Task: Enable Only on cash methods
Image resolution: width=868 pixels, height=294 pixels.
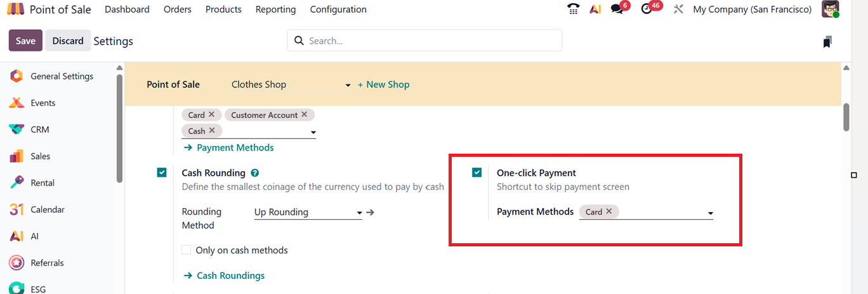Action: click(x=187, y=250)
